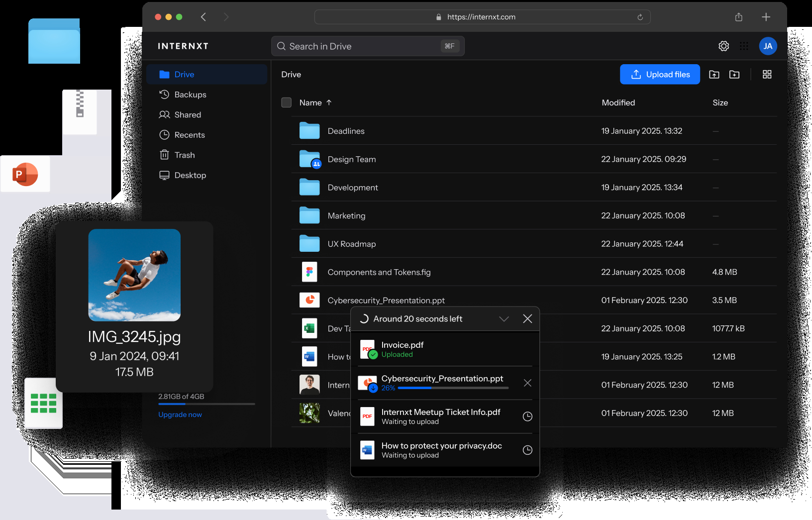Select the Drive tab in the sidebar
The height and width of the screenshot is (520, 812).
[184, 74]
